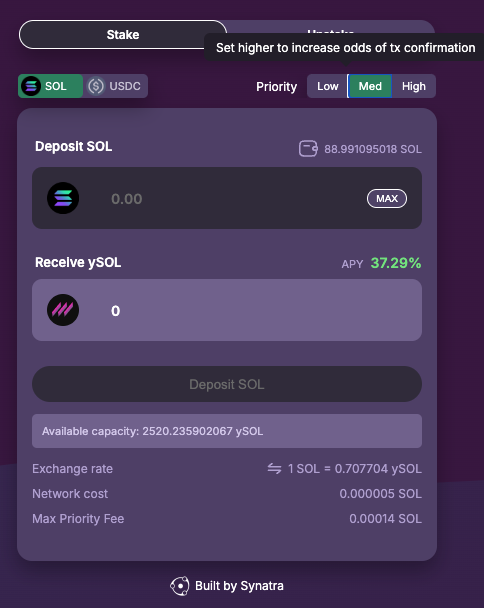Screen dimensions: 484x608
Task: Click the Receive ySOL output field
Action: point(227,310)
